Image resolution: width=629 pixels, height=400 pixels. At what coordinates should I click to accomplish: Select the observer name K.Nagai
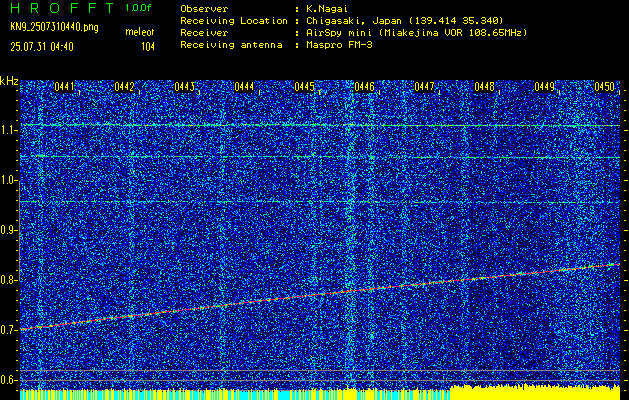tap(326, 9)
